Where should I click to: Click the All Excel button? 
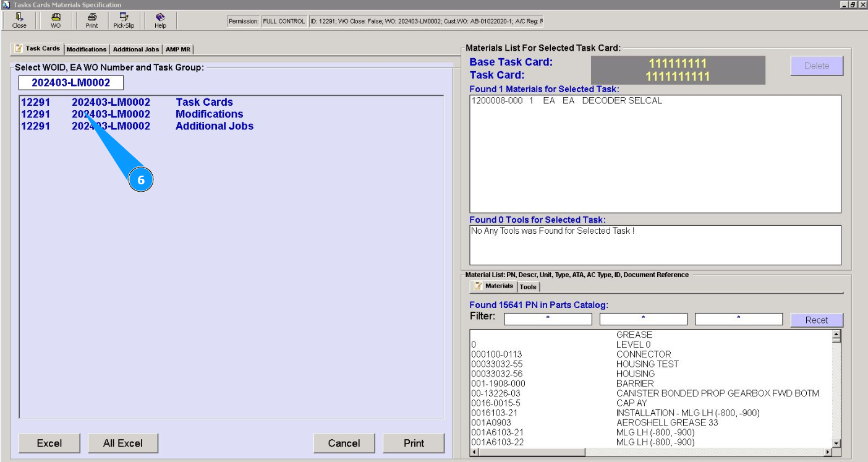[x=122, y=443]
